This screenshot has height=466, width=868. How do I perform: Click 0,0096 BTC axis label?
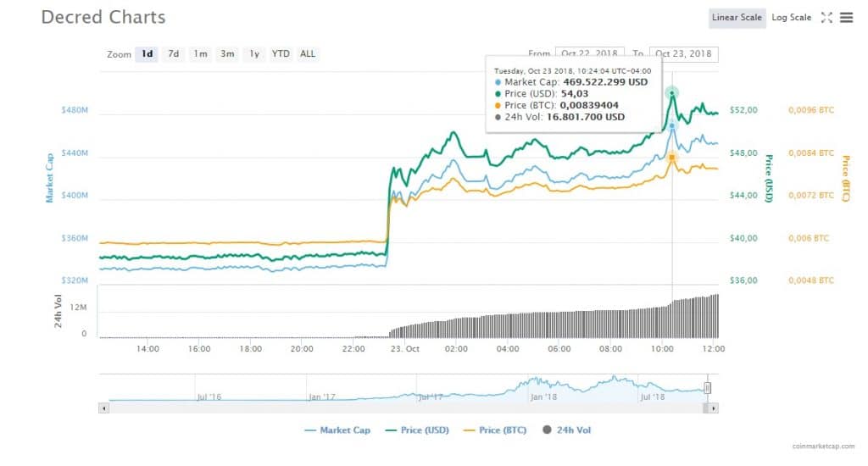pyautogui.click(x=811, y=110)
